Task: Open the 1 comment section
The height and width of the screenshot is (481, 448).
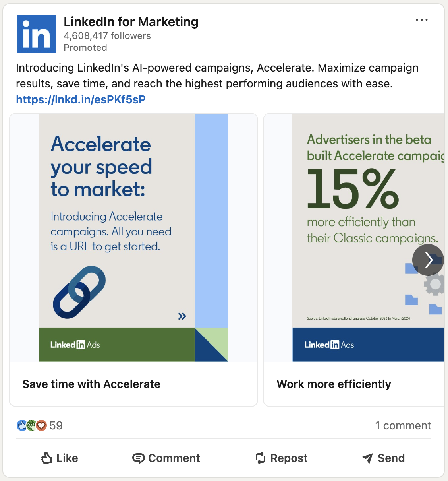Action: coord(403,425)
